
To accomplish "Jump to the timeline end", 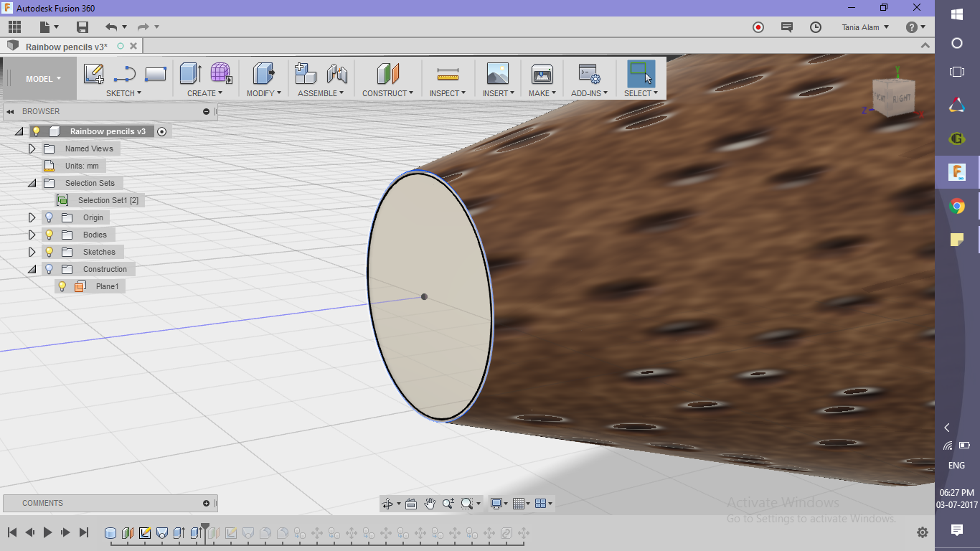I will click(84, 532).
